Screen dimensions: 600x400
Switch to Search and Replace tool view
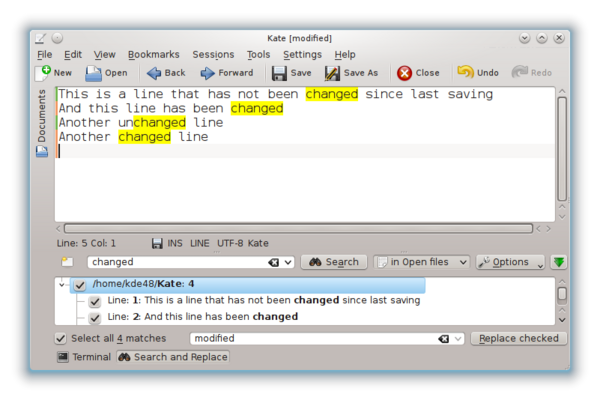tap(173, 357)
